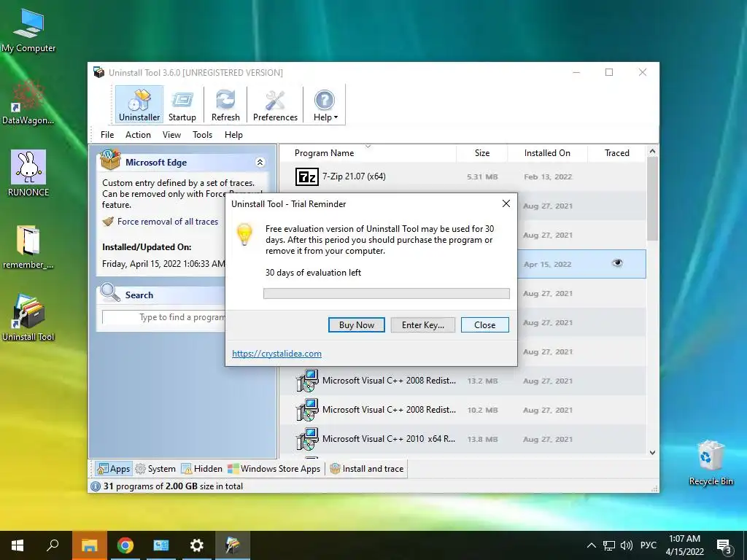This screenshot has height=560, width=747.
Task: Open the Help menu in menu bar
Action: click(x=233, y=135)
